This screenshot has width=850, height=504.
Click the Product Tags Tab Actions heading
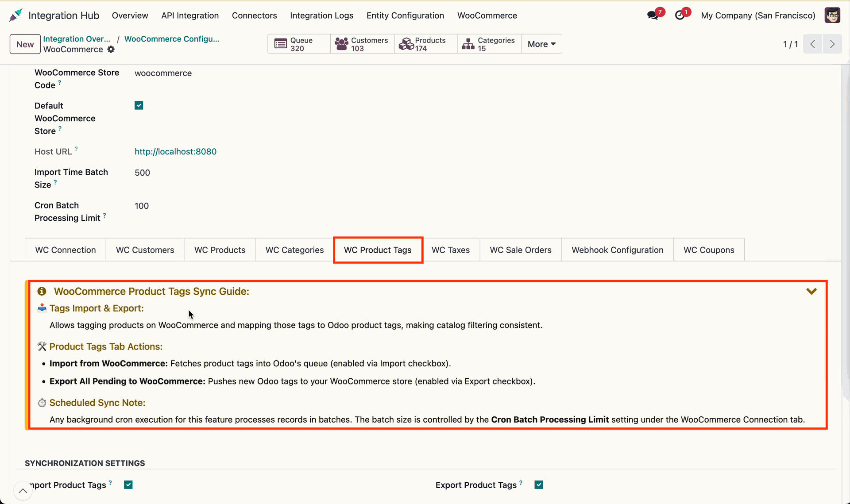pyautogui.click(x=106, y=347)
